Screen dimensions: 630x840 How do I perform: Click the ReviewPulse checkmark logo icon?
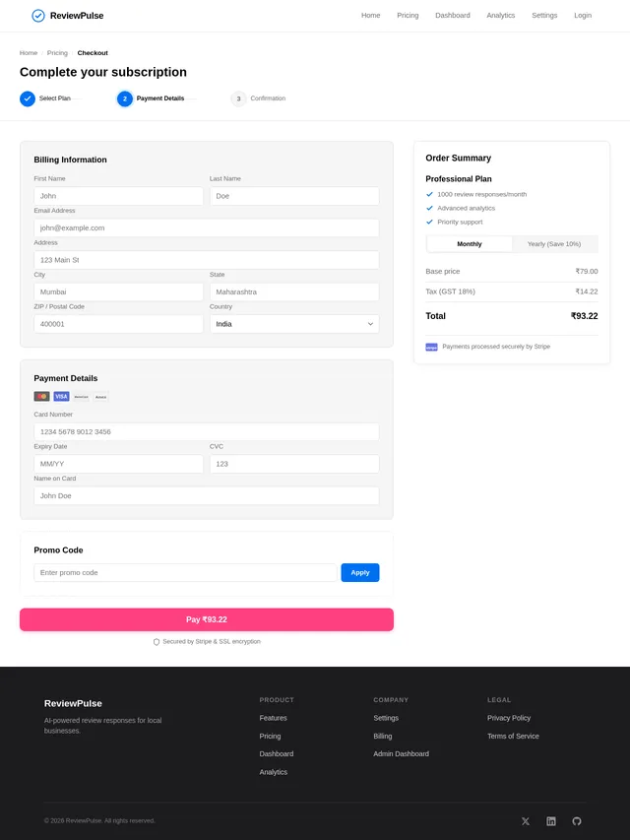click(38, 16)
